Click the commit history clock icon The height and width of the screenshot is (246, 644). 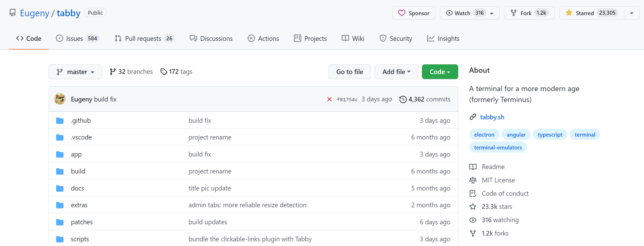(x=403, y=99)
